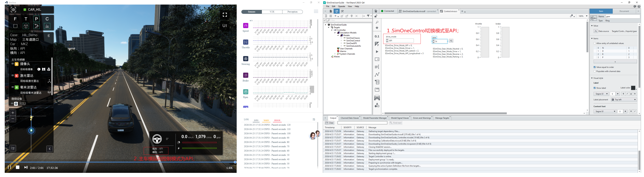Filter SimOne log by WARN

[x=266, y=120]
